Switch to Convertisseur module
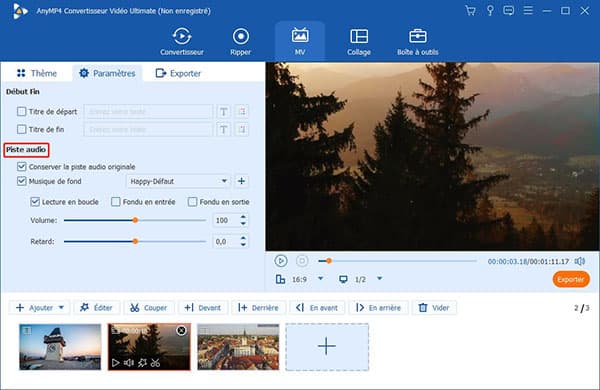This screenshot has height=390, width=600. click(182, 42)
